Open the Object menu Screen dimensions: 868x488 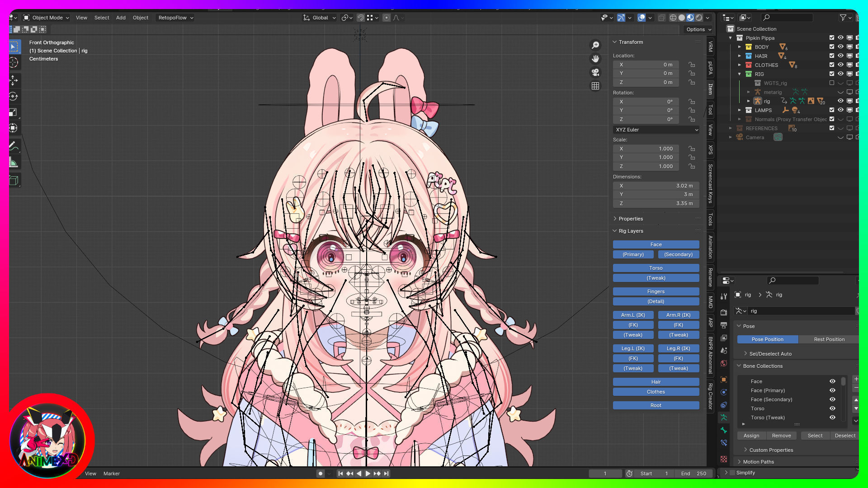[x=141, y=18]
